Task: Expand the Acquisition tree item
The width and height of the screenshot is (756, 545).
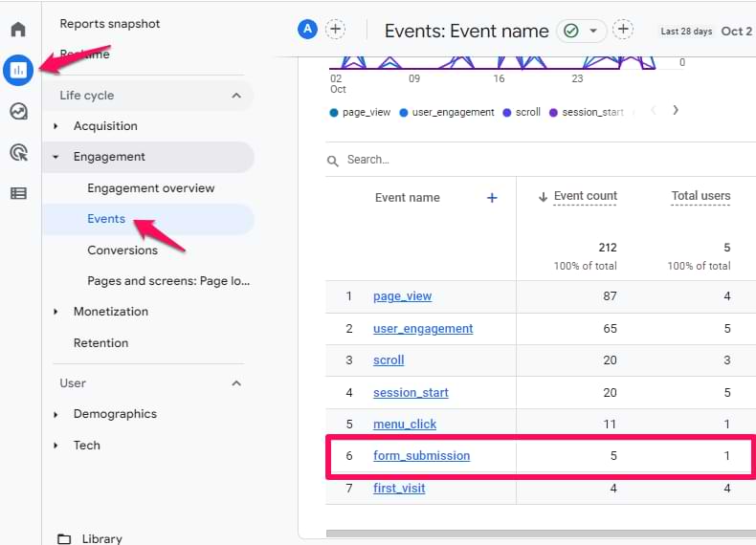Action: coord(56,126)
